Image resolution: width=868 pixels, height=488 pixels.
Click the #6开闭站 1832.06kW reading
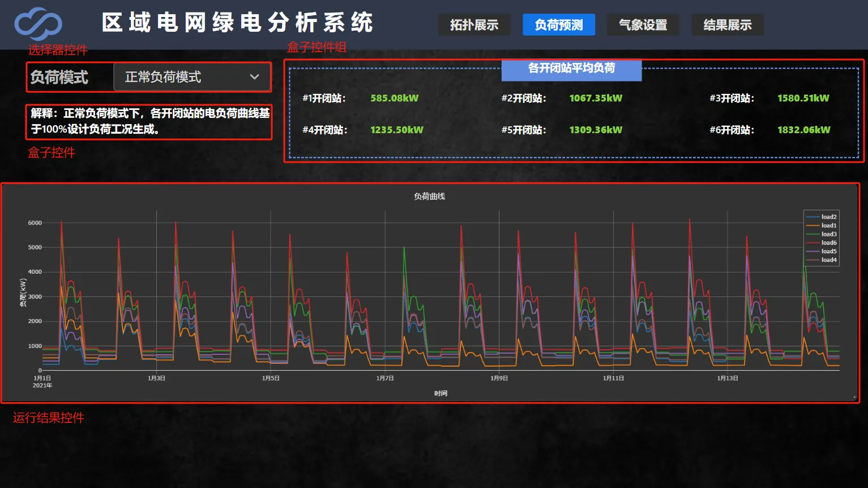coord(803,130)
